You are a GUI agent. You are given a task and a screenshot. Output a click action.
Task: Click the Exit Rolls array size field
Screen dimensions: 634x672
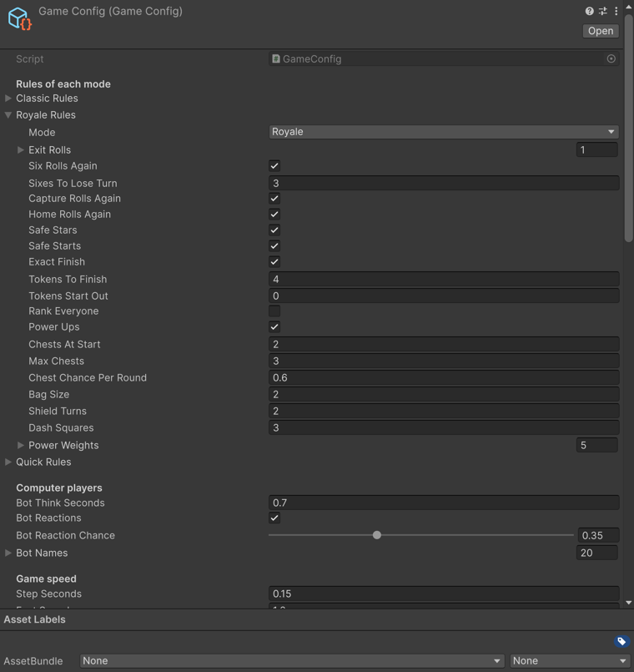(x=596, y=149)
